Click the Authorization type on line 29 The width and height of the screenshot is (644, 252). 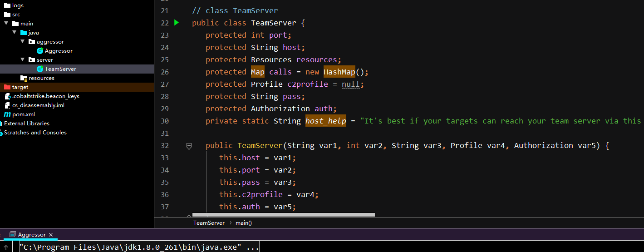[280, 109]
